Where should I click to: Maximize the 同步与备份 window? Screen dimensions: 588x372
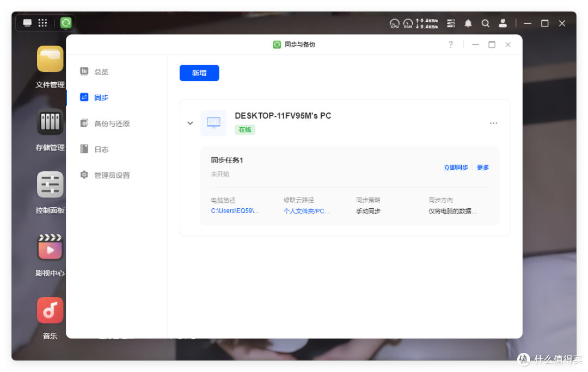pyautogui.click(x=492, y=45)
